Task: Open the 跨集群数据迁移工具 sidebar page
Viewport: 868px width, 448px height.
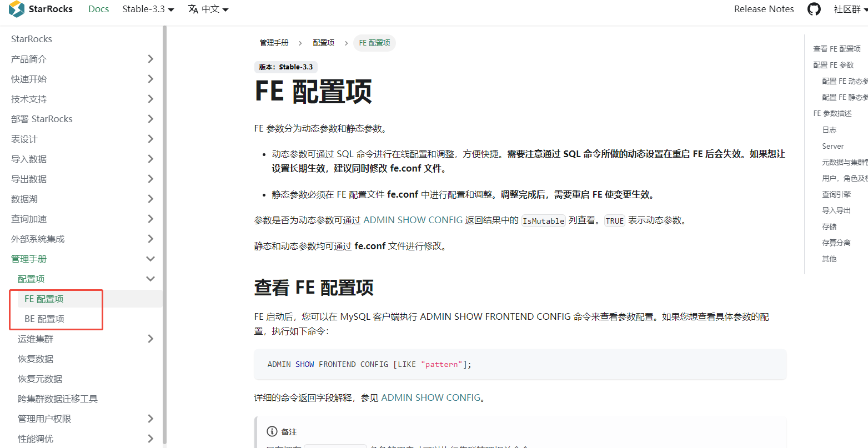Action: (x=58, y=399)
